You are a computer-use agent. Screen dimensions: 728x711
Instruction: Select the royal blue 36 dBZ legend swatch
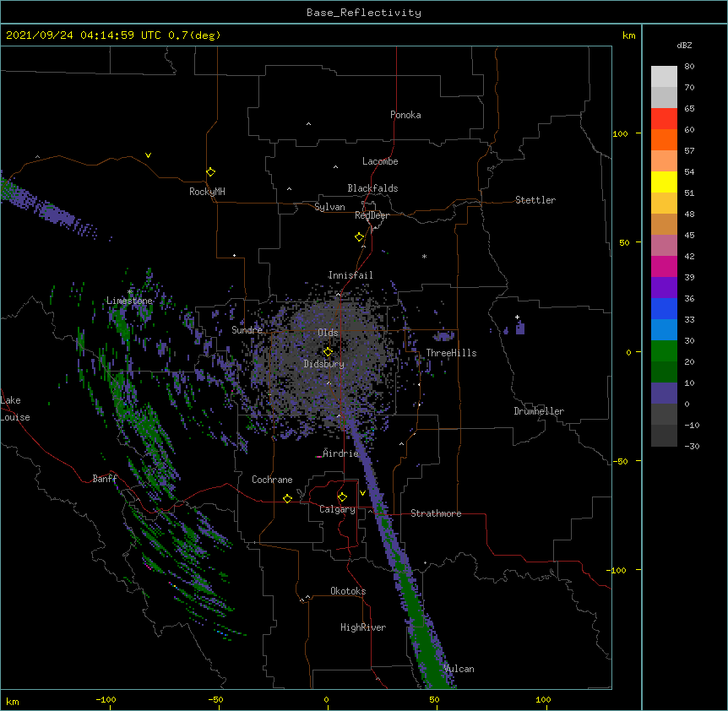pos(664,308)
